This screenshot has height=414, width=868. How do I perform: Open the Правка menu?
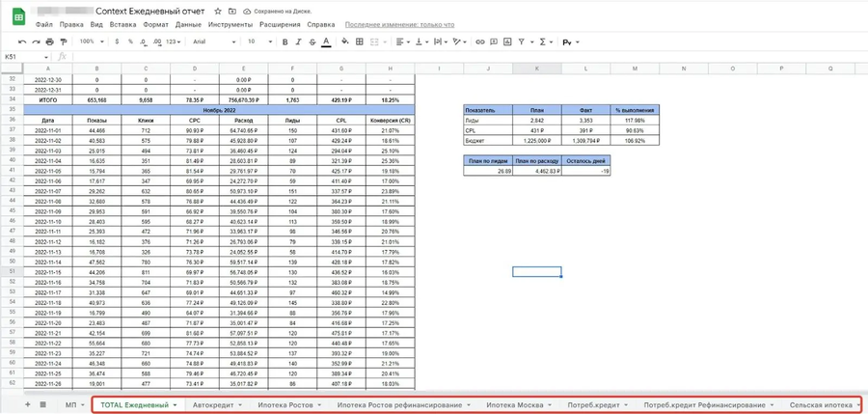(x=71, y=25)
